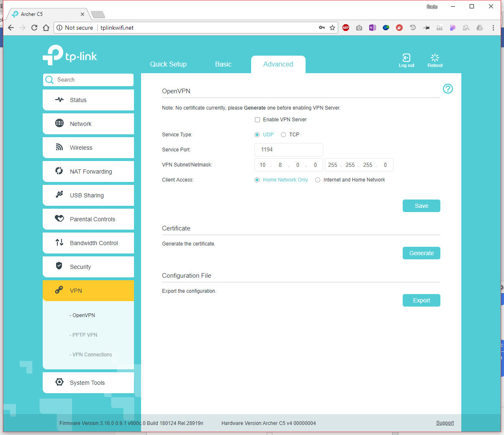
Task: Click the Export configuration button
Action: point(421,300)
